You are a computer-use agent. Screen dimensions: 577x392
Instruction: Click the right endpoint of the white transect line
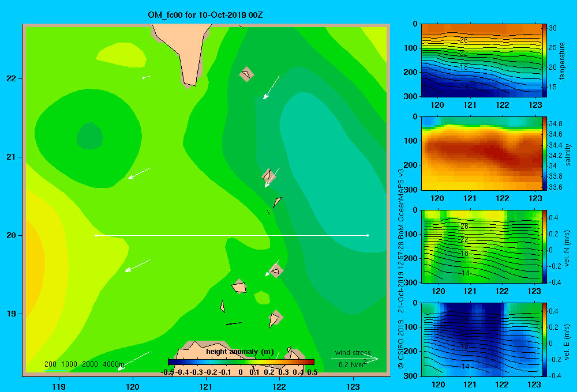click(x=368, y=235)
